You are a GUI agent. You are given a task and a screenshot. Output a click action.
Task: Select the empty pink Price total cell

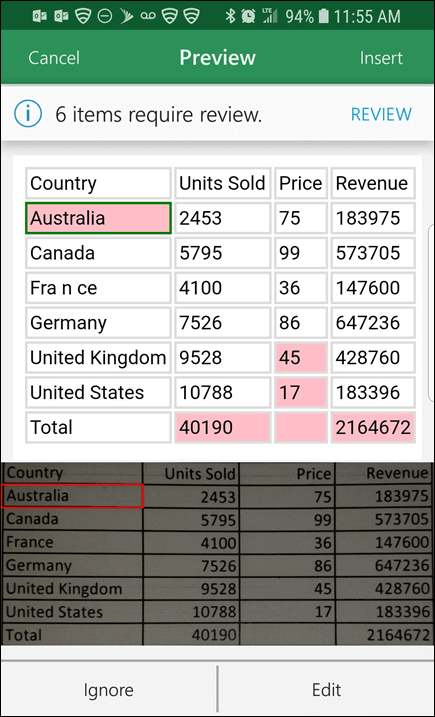[x=301, y=428]
